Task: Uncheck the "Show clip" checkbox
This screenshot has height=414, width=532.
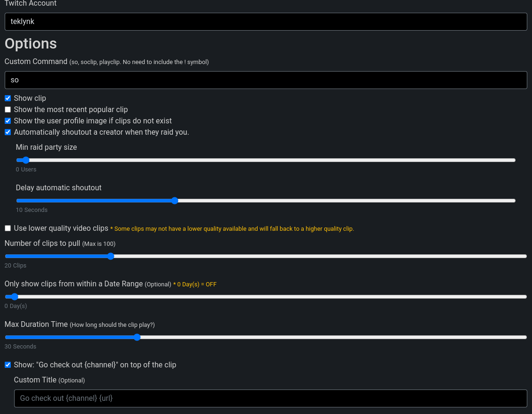Action: 8,98
